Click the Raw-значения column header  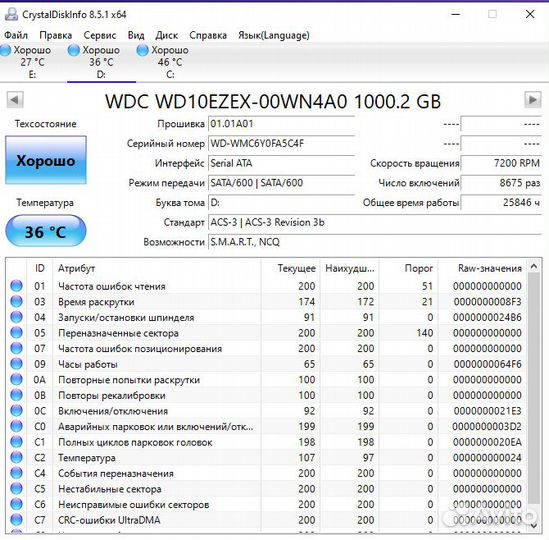pyautogui.click(x=482, y=268)
